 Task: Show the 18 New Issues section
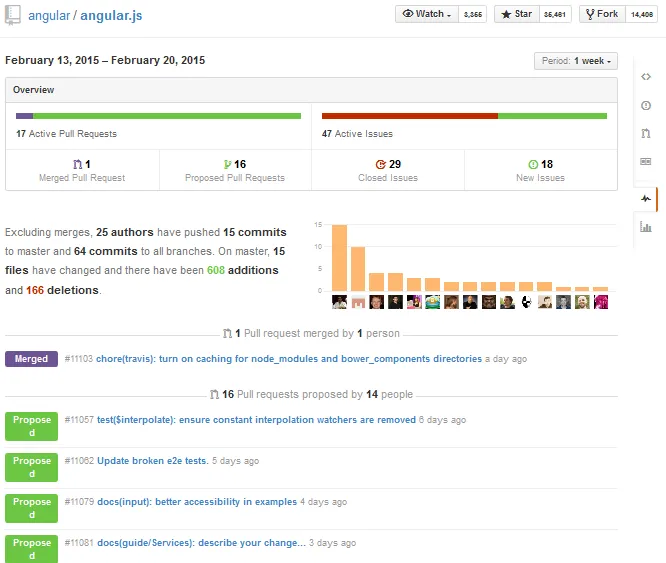(540, 170)
